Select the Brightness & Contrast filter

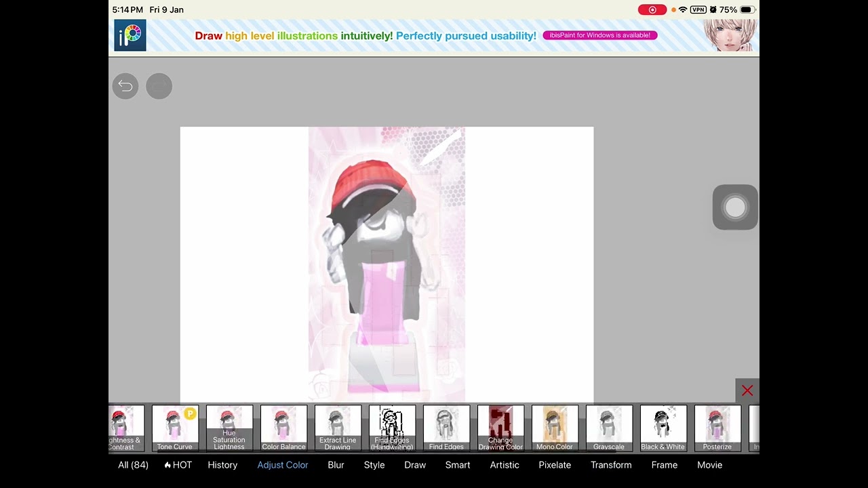126,428
